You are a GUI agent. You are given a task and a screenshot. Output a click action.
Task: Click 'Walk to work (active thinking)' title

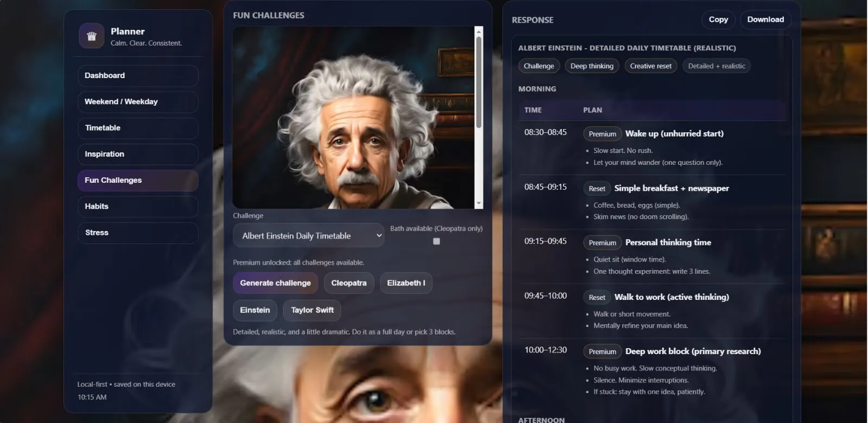(672, 297)
